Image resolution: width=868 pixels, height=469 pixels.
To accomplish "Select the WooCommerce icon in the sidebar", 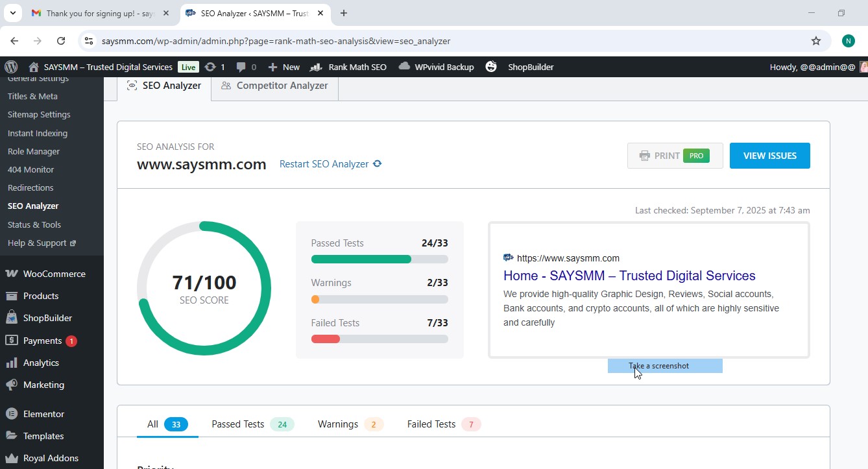I will (x=13, y=273).
